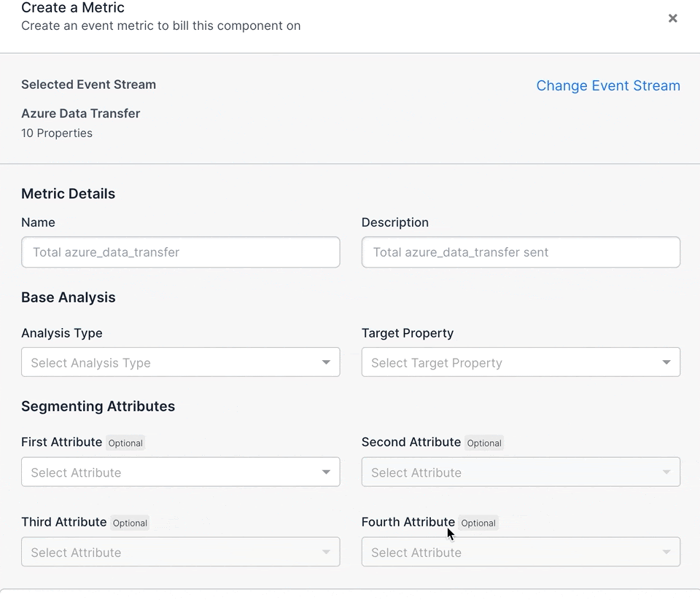Click the Segmenting Attributes heading

(98, 406)
